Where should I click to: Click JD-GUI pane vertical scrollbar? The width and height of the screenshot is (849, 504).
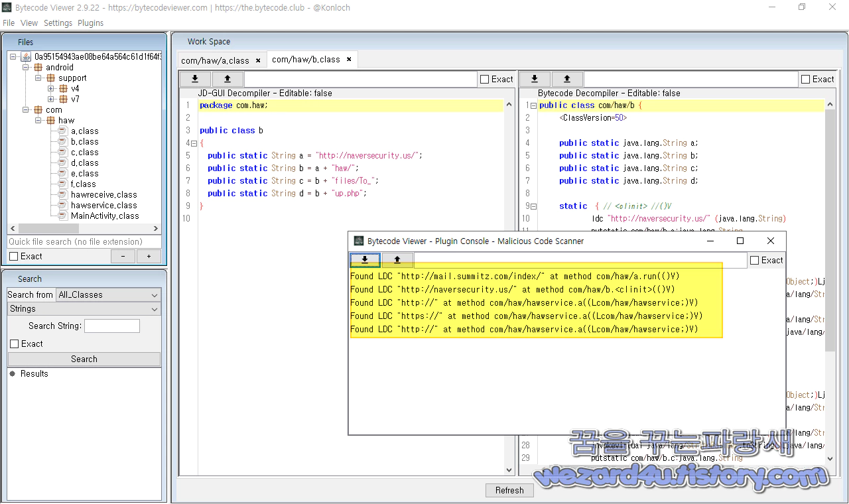click(509, 287)
